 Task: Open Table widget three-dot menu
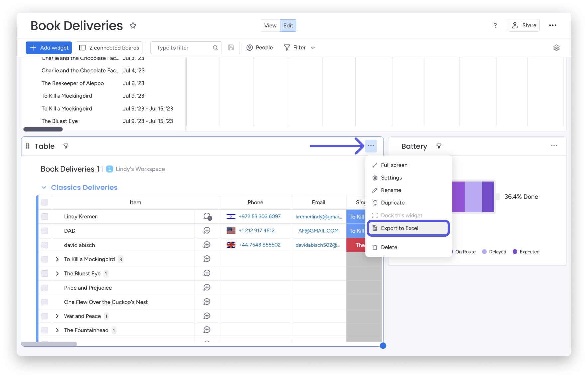[x=371, y=146]
